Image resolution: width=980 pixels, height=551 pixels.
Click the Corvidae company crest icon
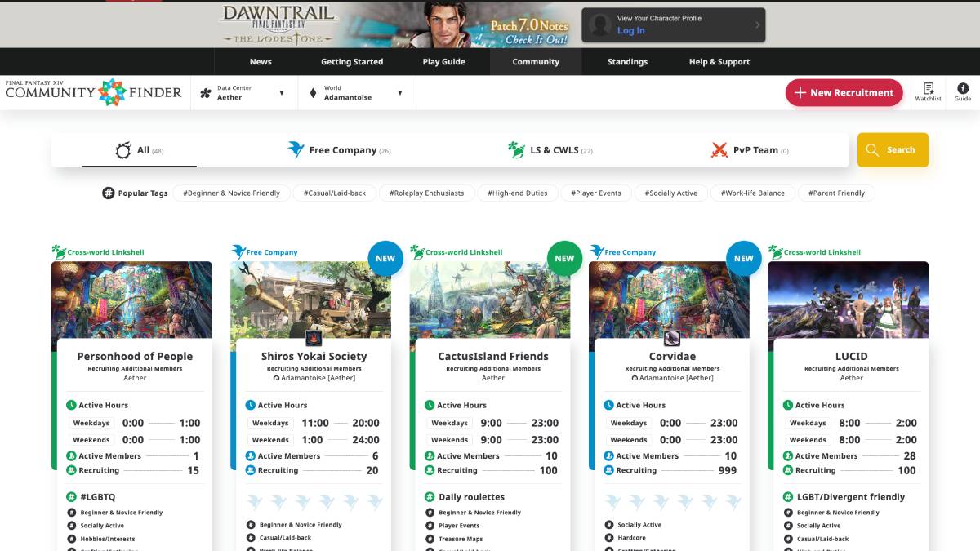click(671, 337)
